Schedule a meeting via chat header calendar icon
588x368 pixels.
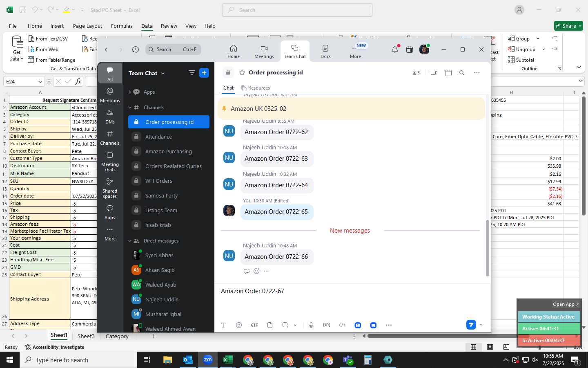(x=448, y=73)
